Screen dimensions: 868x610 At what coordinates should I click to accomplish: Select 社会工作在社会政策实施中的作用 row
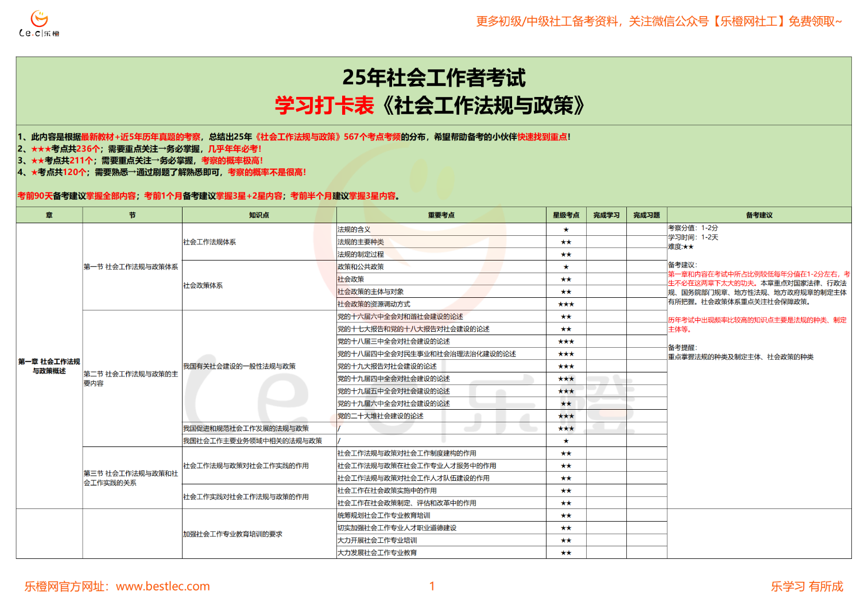[441, 491]
